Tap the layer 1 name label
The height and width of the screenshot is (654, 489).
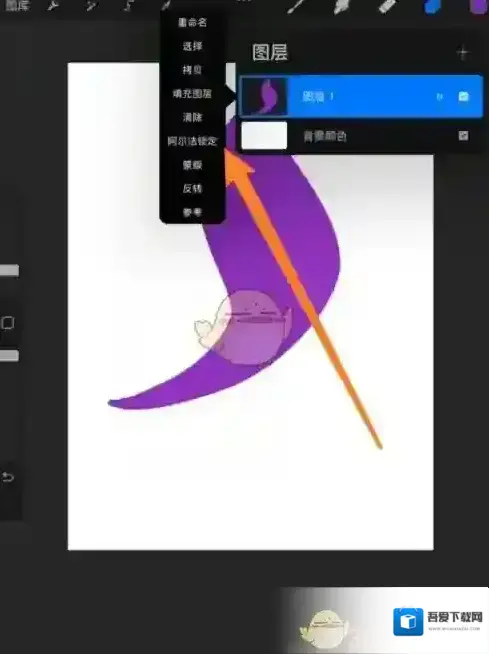click(318, 97)
